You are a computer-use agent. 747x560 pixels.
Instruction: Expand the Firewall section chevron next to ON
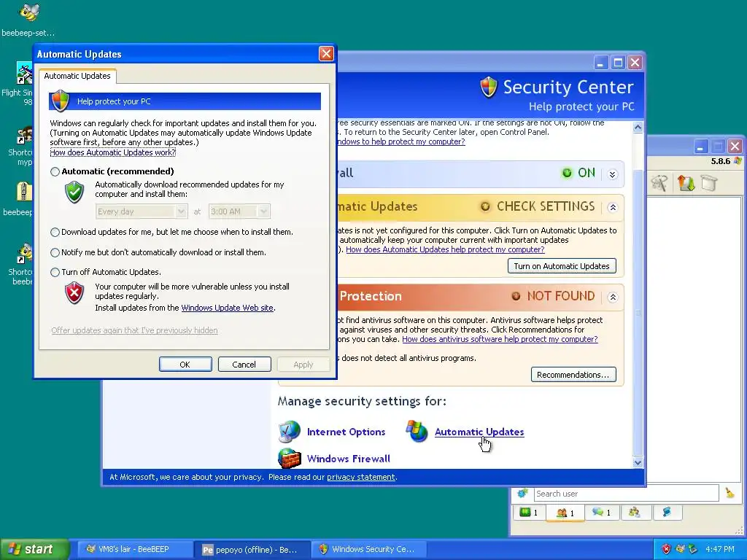tap(613, 174)
